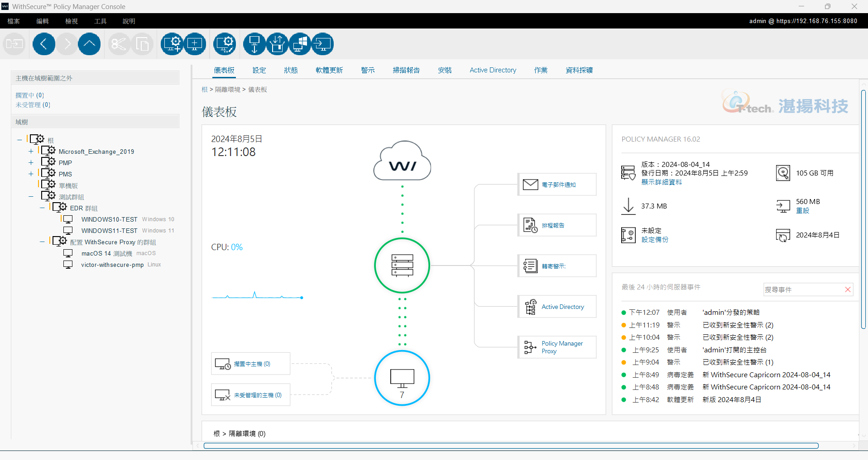
Task: Collapse the 測試群組 tree node
Action: tap(31, 197)
